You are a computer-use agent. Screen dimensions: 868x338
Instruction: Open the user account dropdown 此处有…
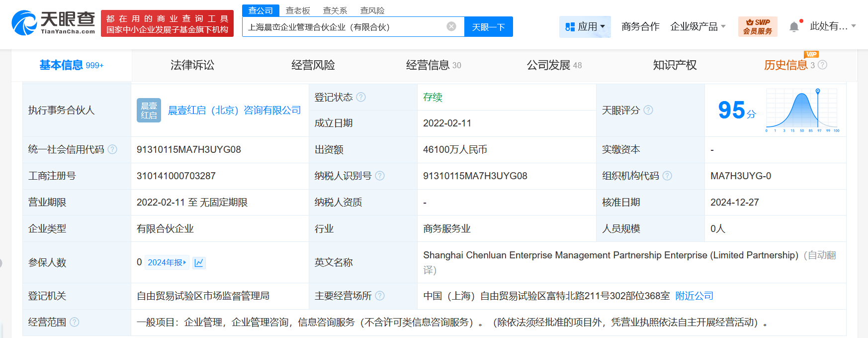tap(833, 26)
